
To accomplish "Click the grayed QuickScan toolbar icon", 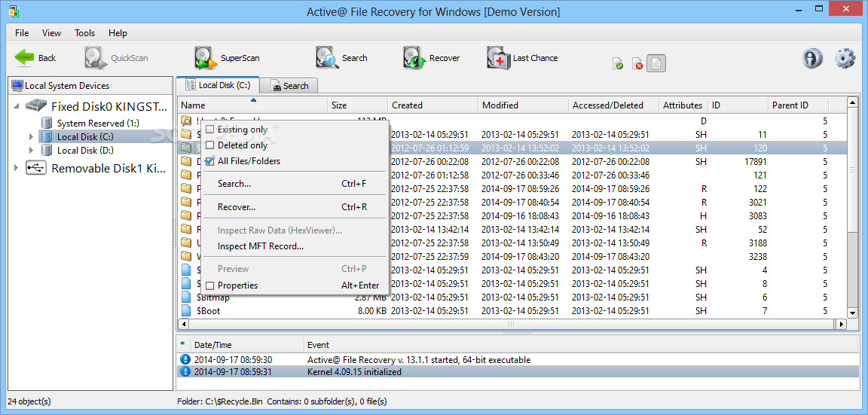I will tap(96, 58).
